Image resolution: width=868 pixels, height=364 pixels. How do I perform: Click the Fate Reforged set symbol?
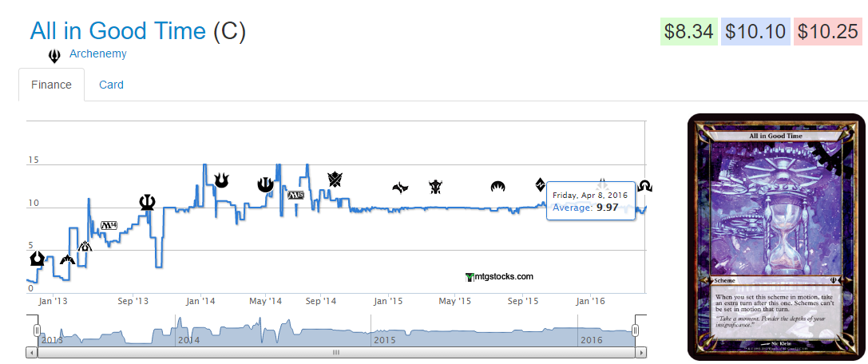(x=400, y=188)
